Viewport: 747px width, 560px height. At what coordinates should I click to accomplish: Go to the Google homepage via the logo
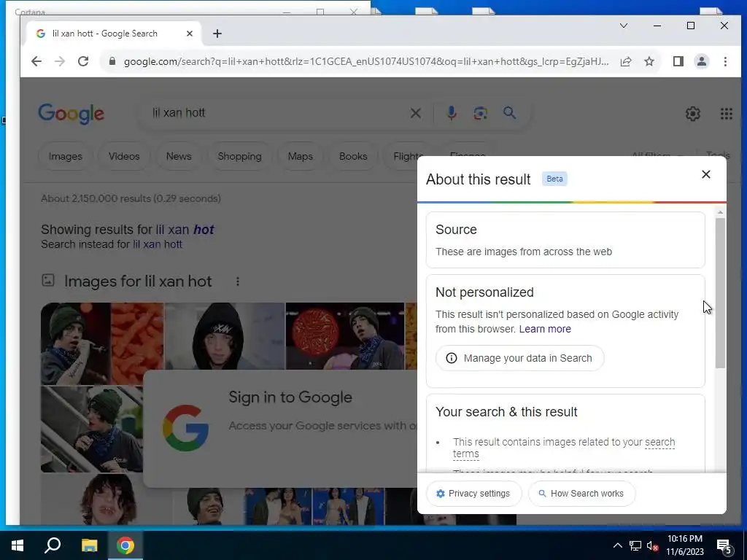[x=71, y=113]
